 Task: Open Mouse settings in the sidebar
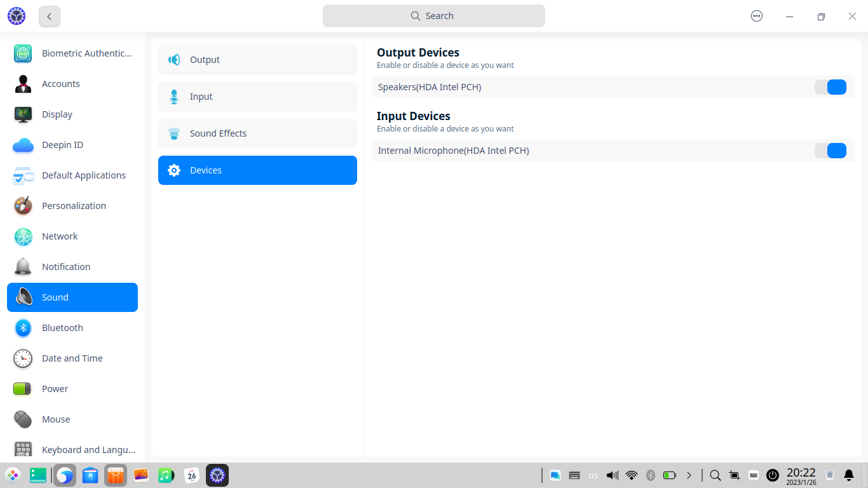pyautogui.click(x=72, y=419)
